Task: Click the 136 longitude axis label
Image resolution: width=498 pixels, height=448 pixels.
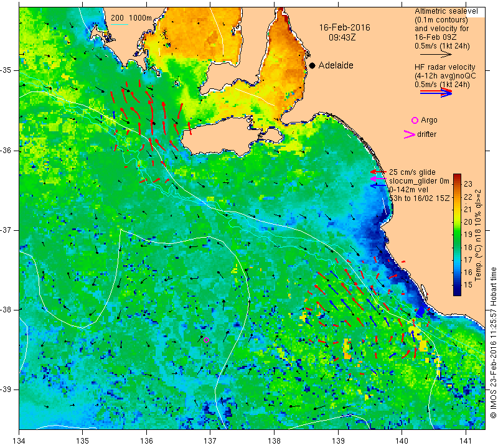Action: 147,441
